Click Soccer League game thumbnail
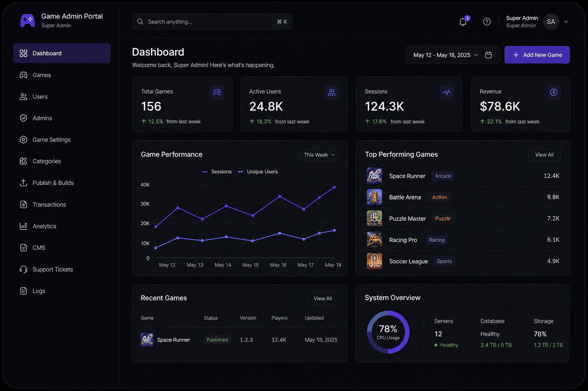The height and width of the screenshot is (391, 588). click(x=374, y=261)
